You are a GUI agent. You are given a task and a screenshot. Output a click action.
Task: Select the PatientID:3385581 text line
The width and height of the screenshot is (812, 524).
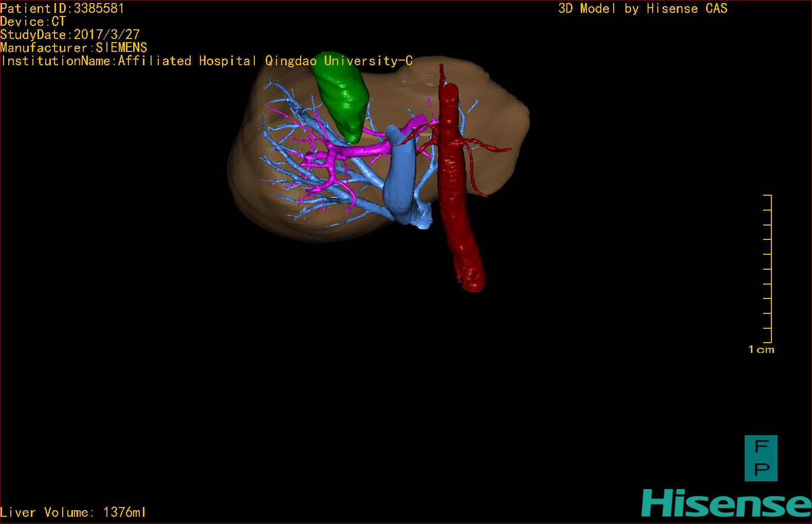[62, 8]
